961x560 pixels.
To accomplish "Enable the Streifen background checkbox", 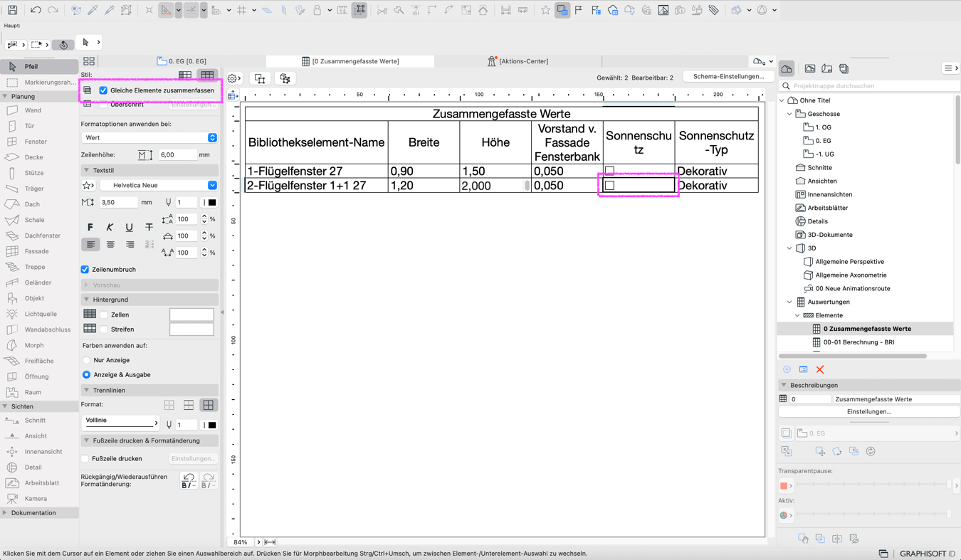I will point(104,329).
